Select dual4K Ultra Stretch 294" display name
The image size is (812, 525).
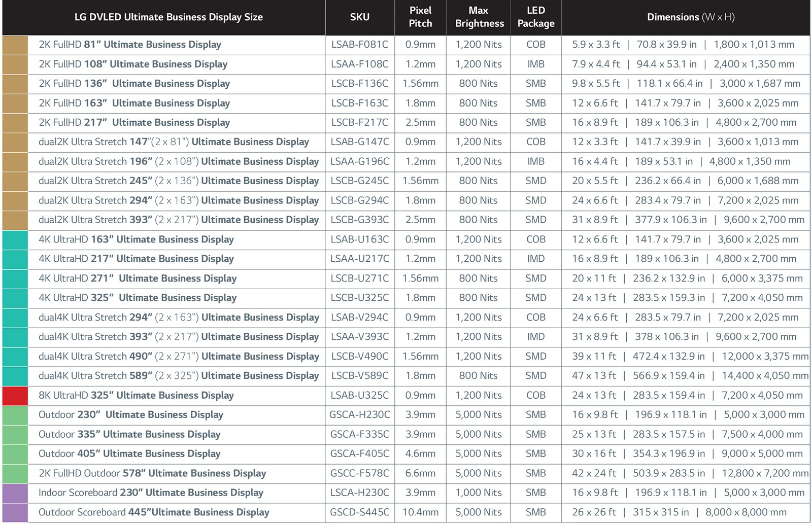(179, 318)
